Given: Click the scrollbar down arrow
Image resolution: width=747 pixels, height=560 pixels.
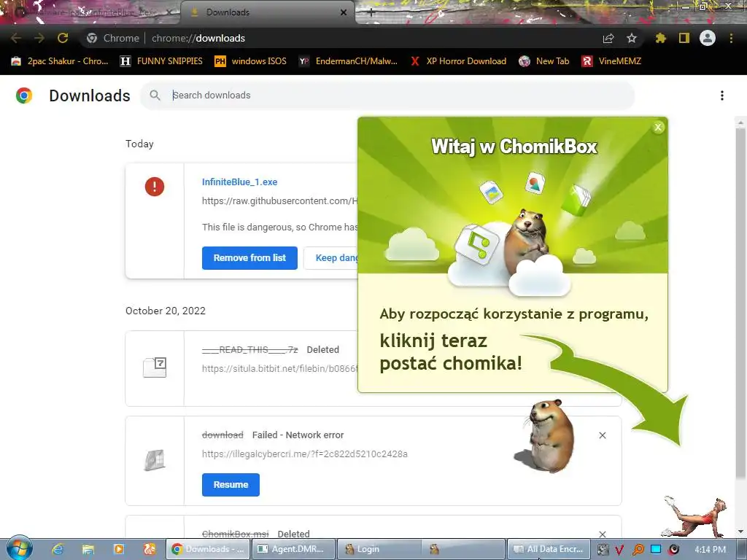Looking at the screenshot, I should (x=740, y=532).
